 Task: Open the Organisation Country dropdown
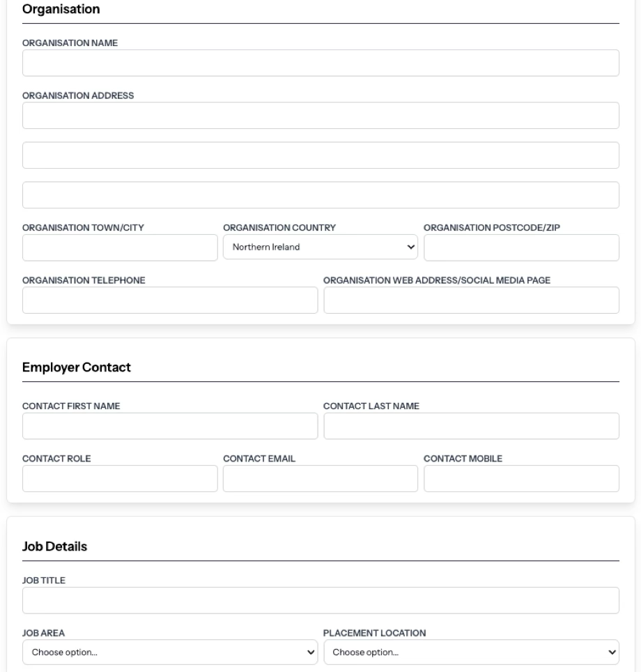coord(320,247)
